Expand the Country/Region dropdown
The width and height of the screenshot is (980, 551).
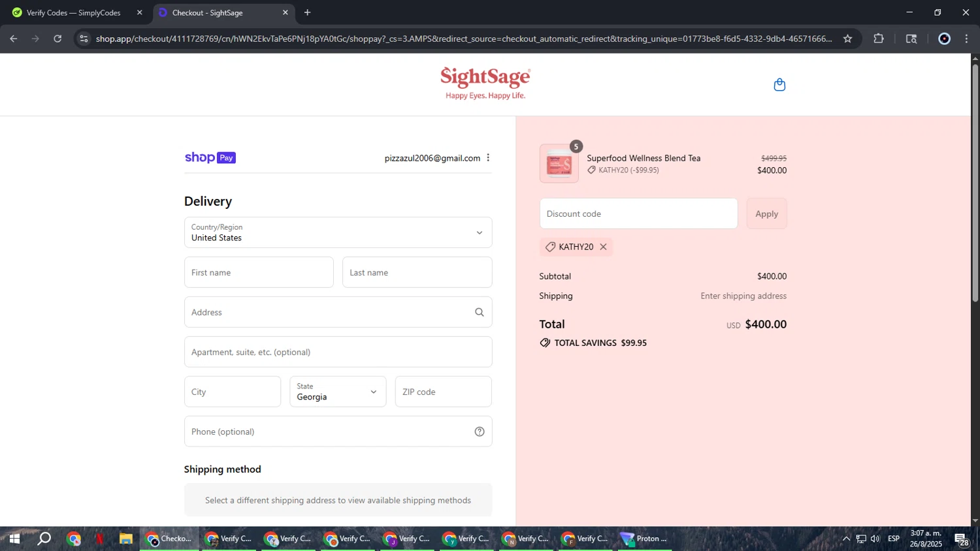[x=338, y=232]
